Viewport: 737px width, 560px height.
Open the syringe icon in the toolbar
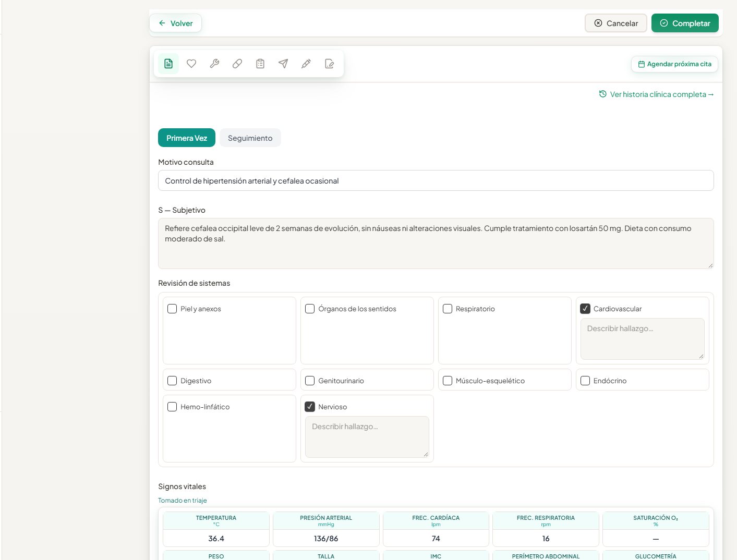coord(306,64)
